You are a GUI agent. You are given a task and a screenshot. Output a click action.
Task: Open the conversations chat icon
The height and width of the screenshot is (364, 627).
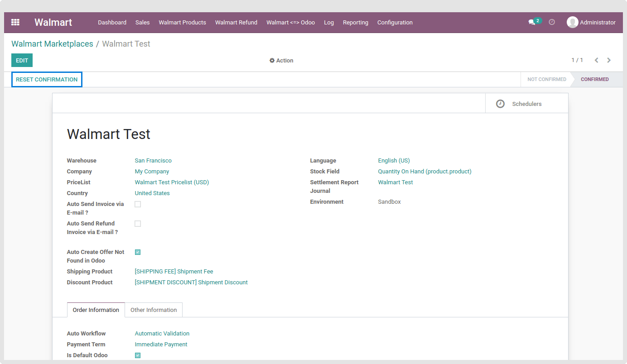click(532, 22)
